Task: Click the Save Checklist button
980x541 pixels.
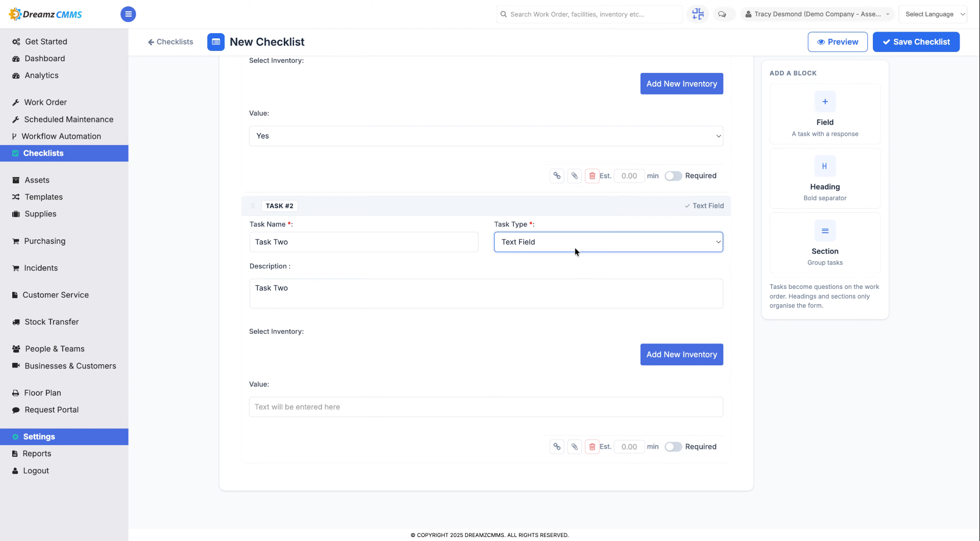Action: [x=916, y=42]
